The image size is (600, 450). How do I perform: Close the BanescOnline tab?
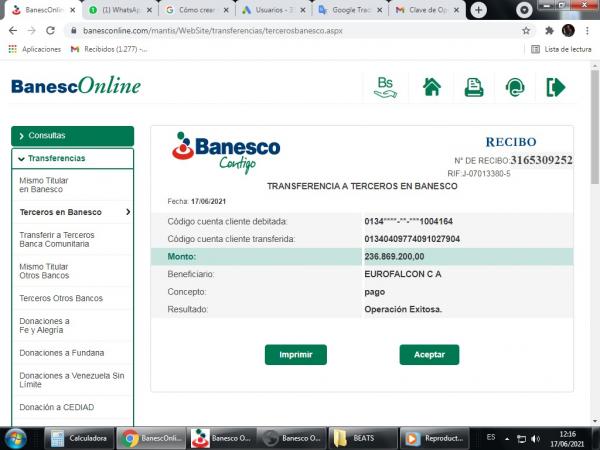tap(72, 10)
